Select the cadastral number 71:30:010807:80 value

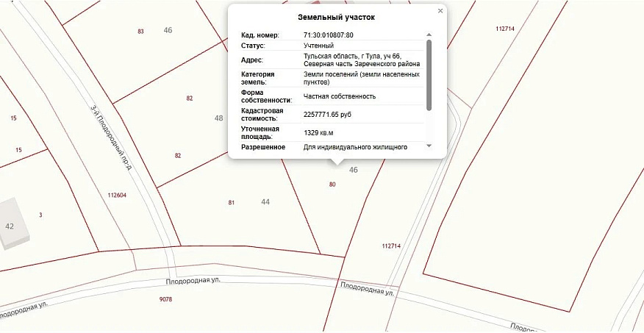tap(328, 35)
